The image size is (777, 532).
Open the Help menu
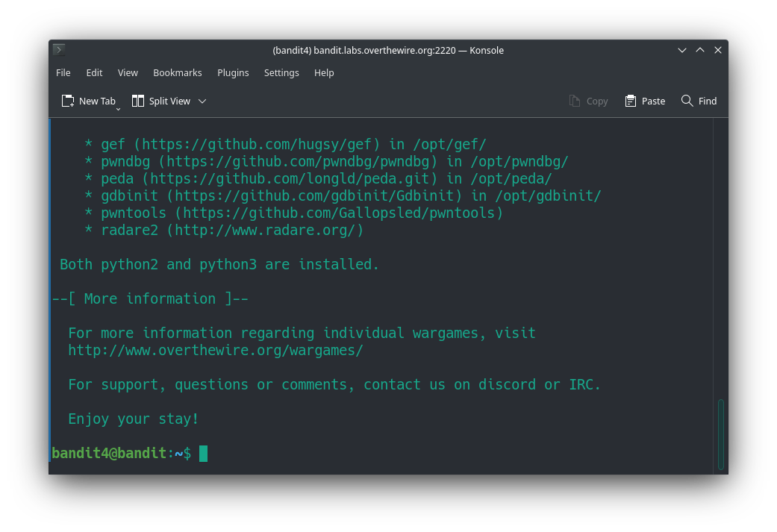click(324, 72)
